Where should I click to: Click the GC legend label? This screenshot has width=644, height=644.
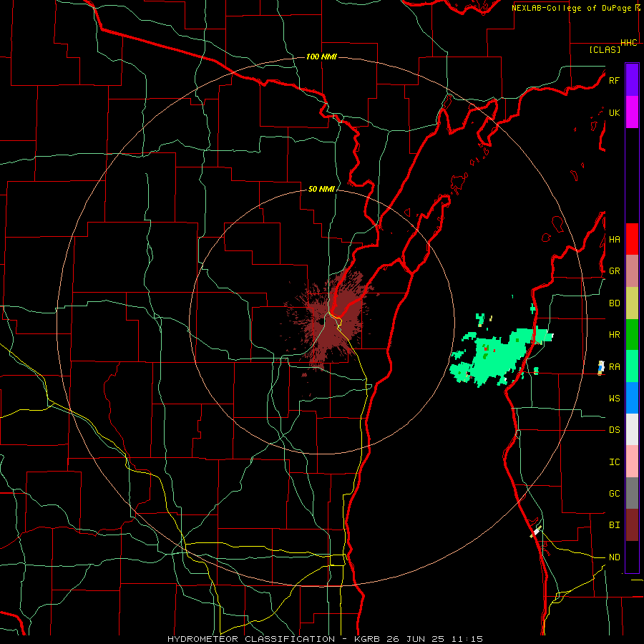[x=614, y=494]
